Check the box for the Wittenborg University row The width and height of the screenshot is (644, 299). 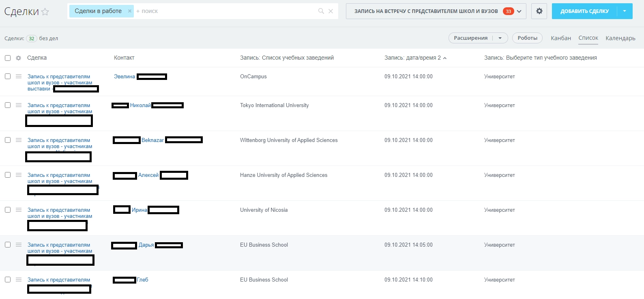(x=8, y=140)
